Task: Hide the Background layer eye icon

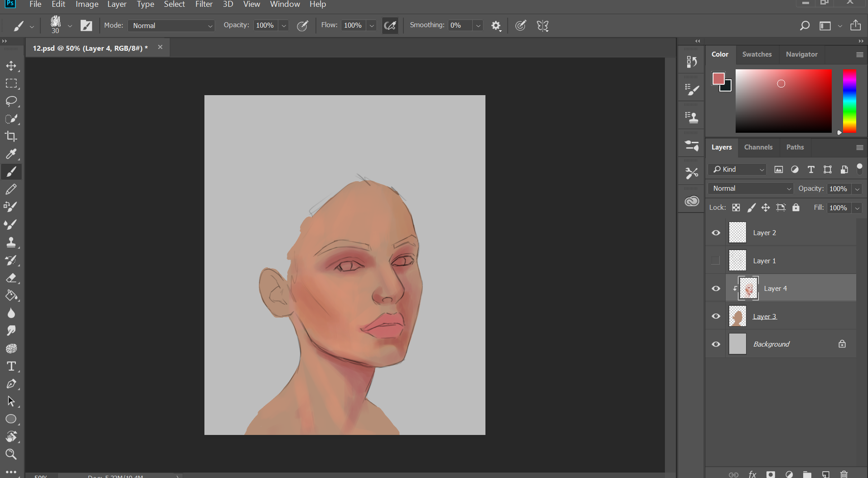Action: (x=716, y=344)
